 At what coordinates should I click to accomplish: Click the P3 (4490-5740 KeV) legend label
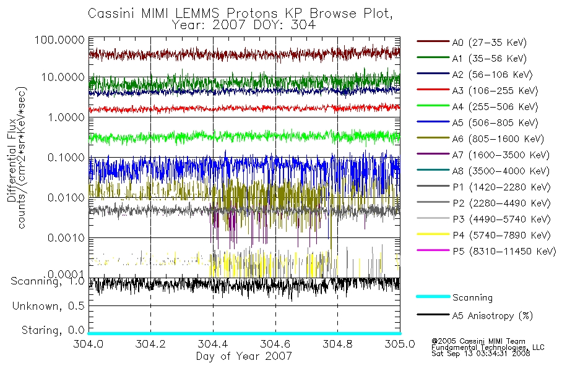point(501,220)
